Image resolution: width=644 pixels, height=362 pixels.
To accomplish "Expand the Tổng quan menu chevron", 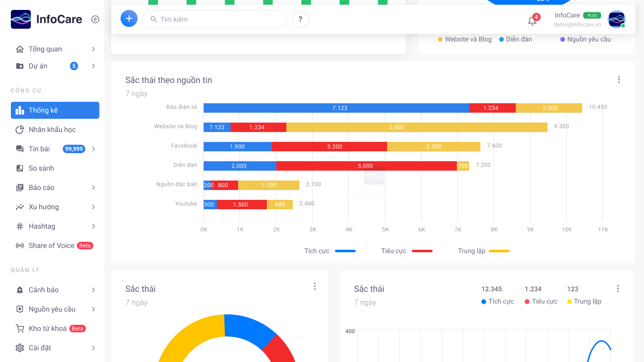I will coord(93,49).
